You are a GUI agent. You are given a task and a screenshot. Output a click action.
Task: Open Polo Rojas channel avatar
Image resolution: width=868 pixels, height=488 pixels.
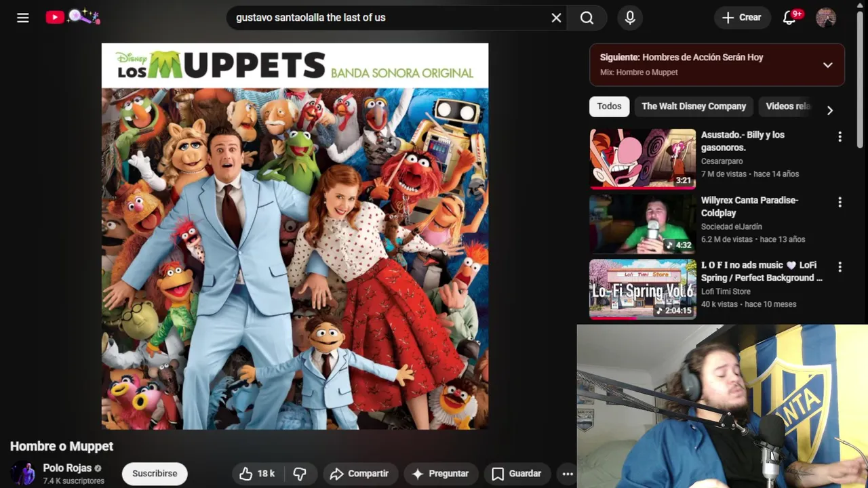tap(22, 474)
